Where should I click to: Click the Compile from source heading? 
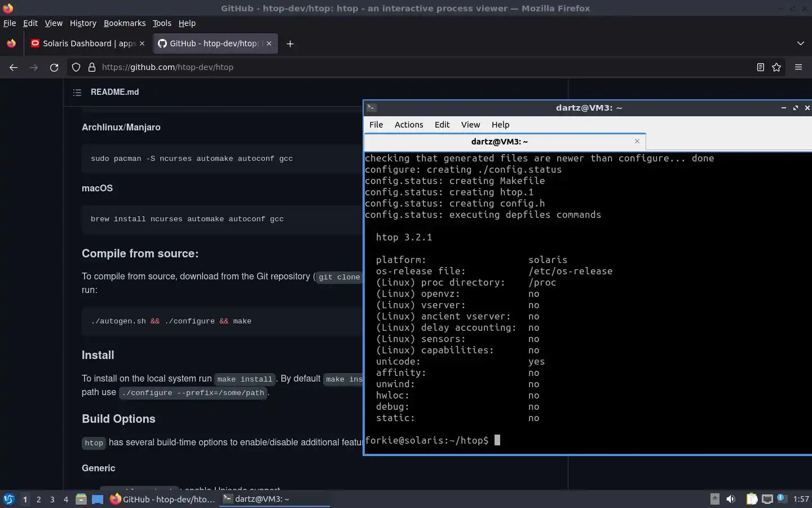(140, 253)
